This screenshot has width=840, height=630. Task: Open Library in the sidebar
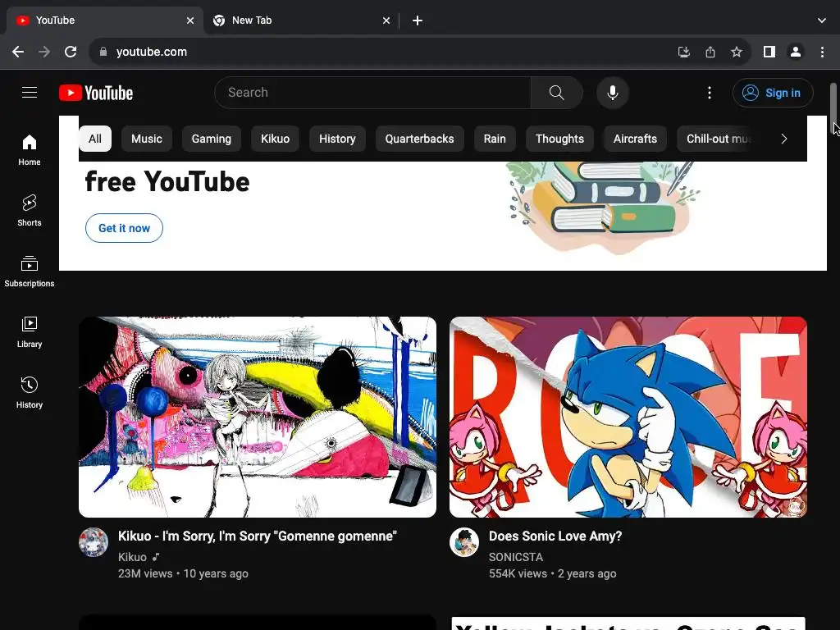click(30, 332)
